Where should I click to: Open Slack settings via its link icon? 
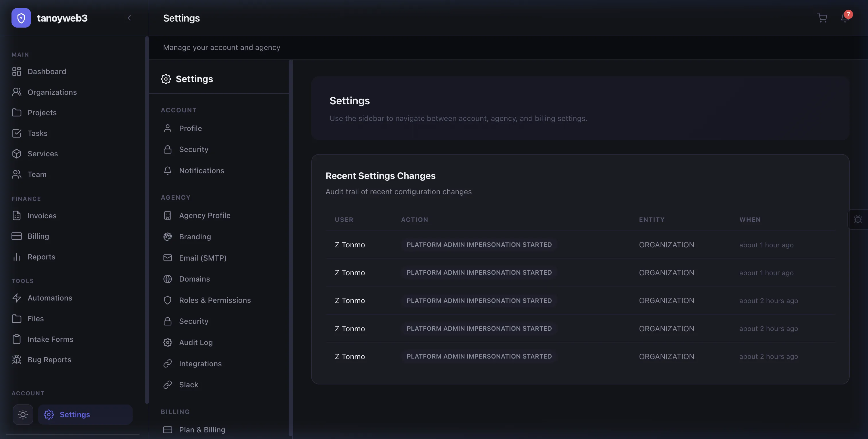click(x=167, y=384)
